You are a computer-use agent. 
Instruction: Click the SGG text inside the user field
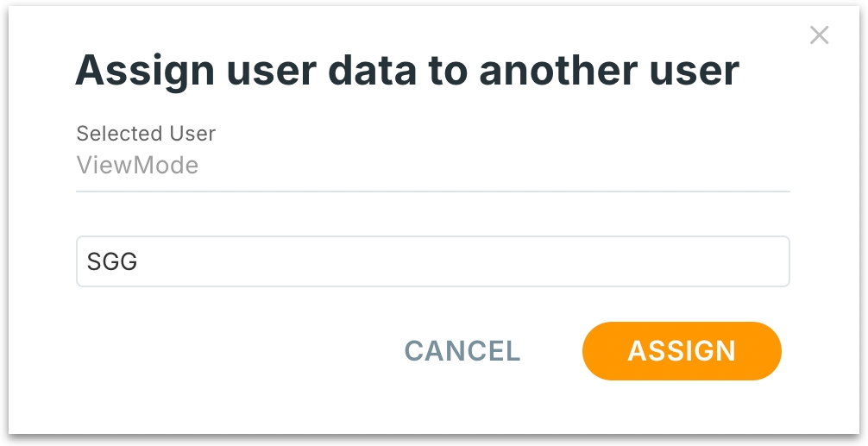point(112,261)
